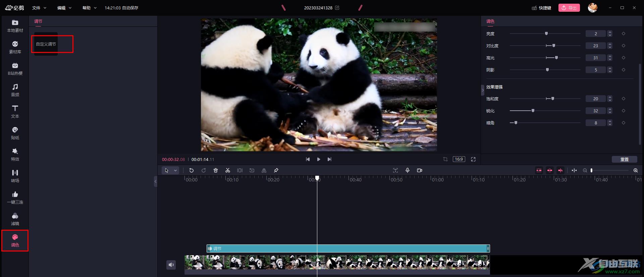
Task: Click the redo arrow in timeline toolbar
Action: (x=204, y=170)
